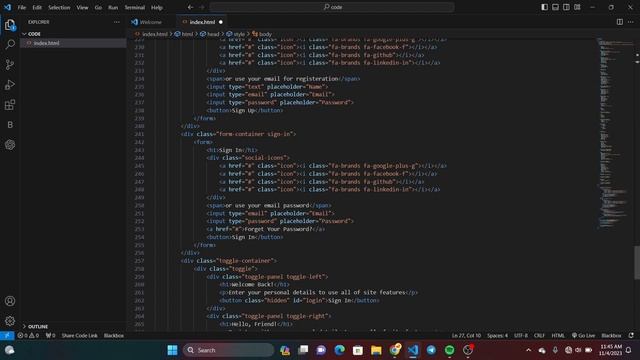Open Spotify from the taskbar
The image size is (640, 360).
[x=449, y=350]
